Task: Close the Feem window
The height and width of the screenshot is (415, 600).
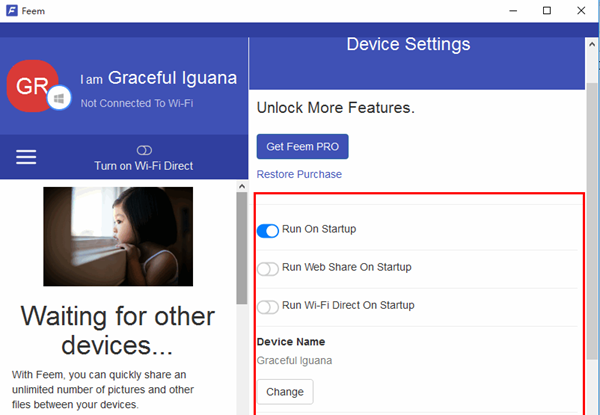Action: pos(581,11)
